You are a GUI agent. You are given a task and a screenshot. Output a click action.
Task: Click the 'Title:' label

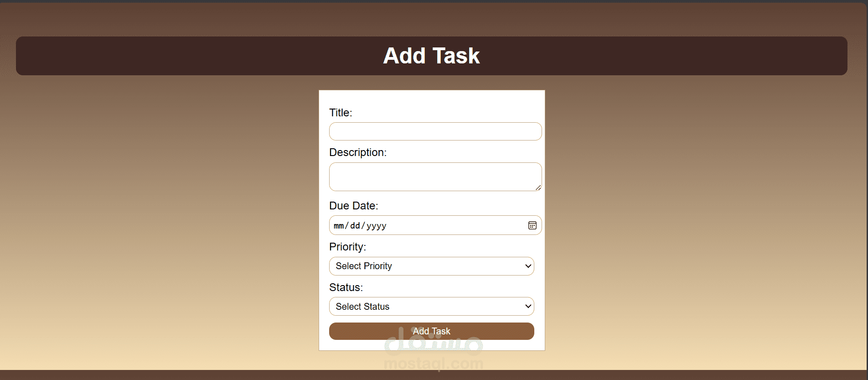pos(341,113)
